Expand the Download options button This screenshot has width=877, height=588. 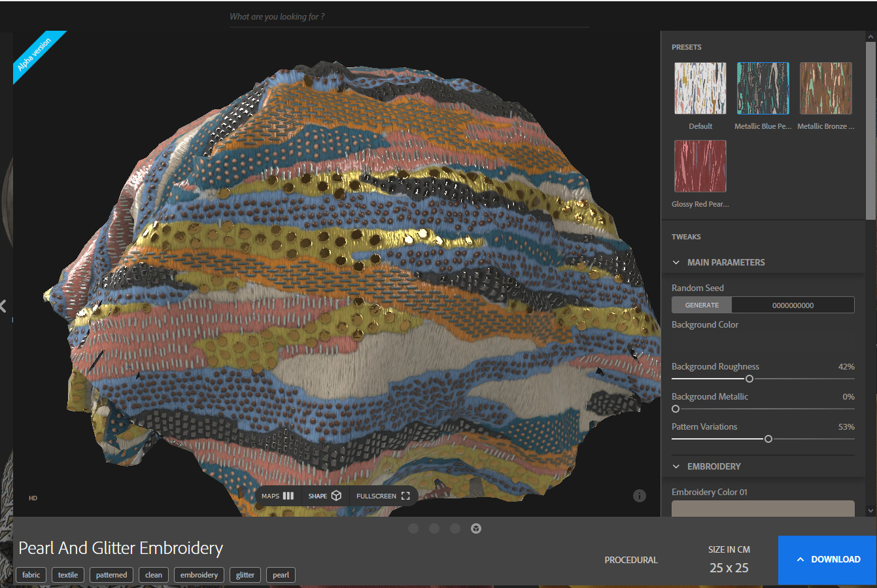point(827,560)
